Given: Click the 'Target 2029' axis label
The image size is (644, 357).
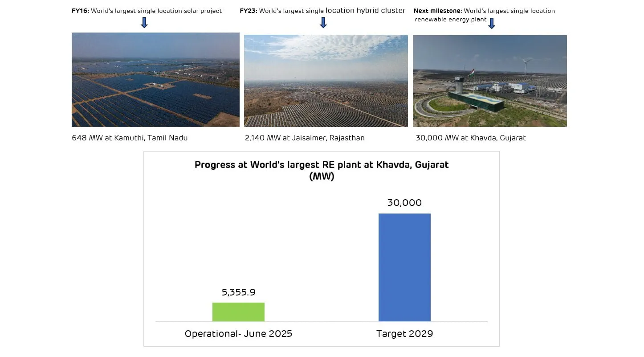Looking at the screenshot, I should (404, 334).
